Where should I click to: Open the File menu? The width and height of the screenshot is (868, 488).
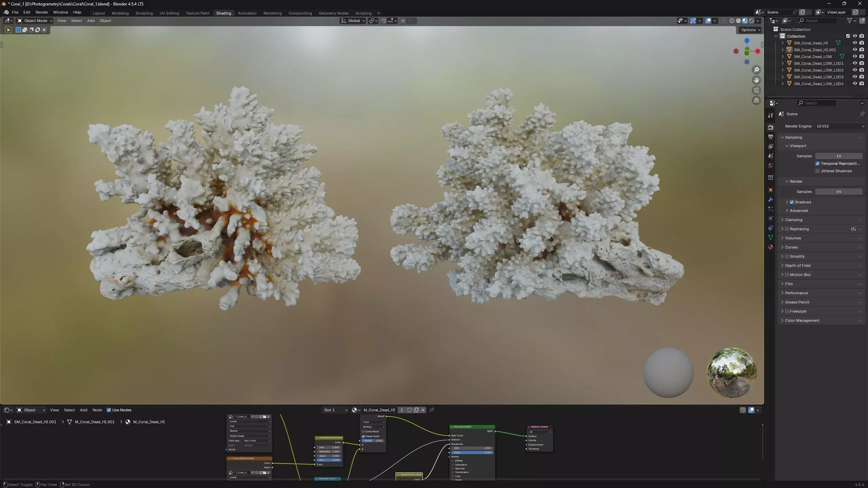(x=15, y=12)
